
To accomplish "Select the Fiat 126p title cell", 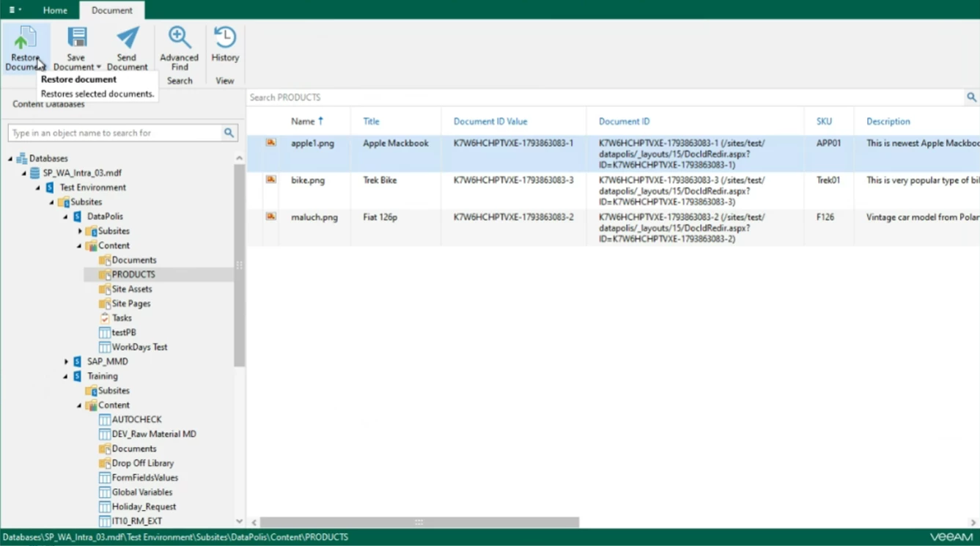I will click(379, 217).
